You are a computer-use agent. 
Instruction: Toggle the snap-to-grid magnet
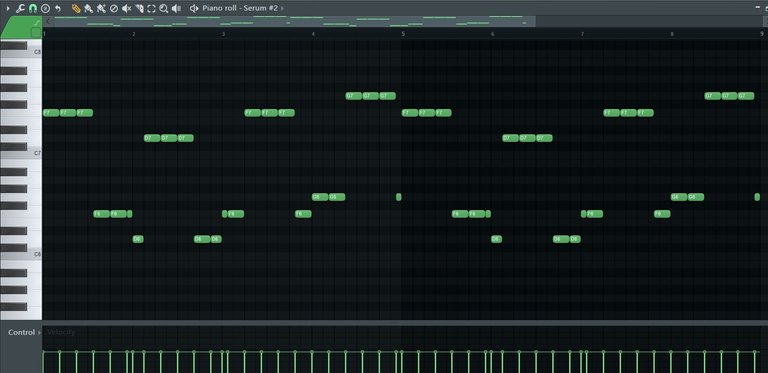[x=32, y=8]
